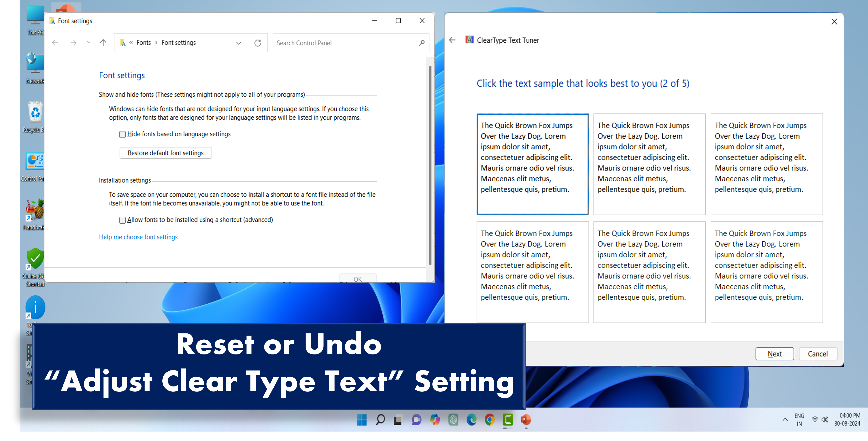Open taskbar Search
This screenshot has width=868, height=441.
[380, 420]
